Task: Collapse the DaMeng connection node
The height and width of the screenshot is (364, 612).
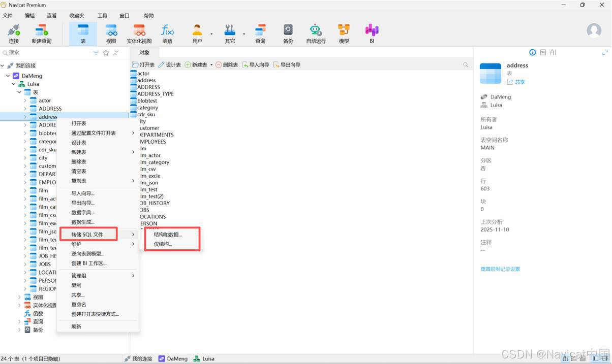Action: click(8, 76)
